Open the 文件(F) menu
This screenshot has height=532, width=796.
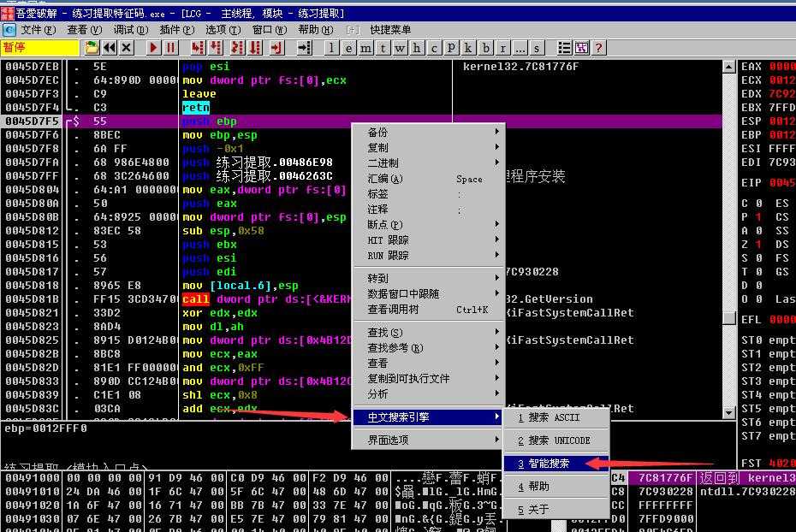38,30
